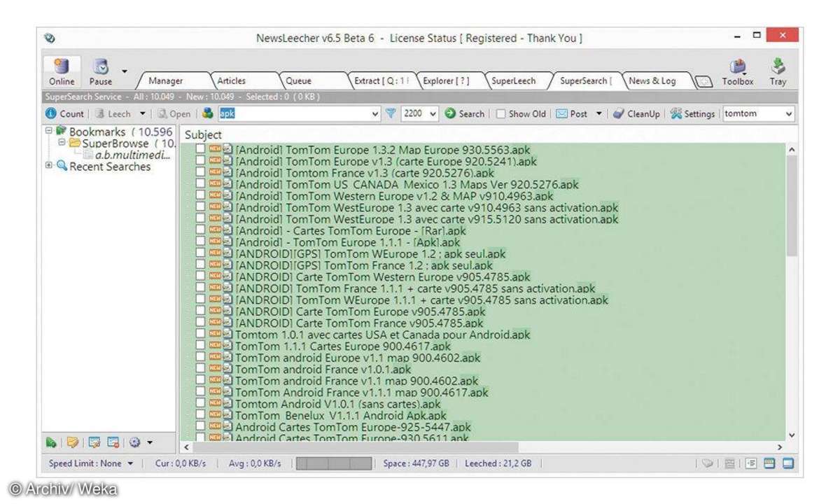This screenshot has height=504, width=840.
Task: Click the rightmost blue layout icon in status bar
Action: (788, 463)
